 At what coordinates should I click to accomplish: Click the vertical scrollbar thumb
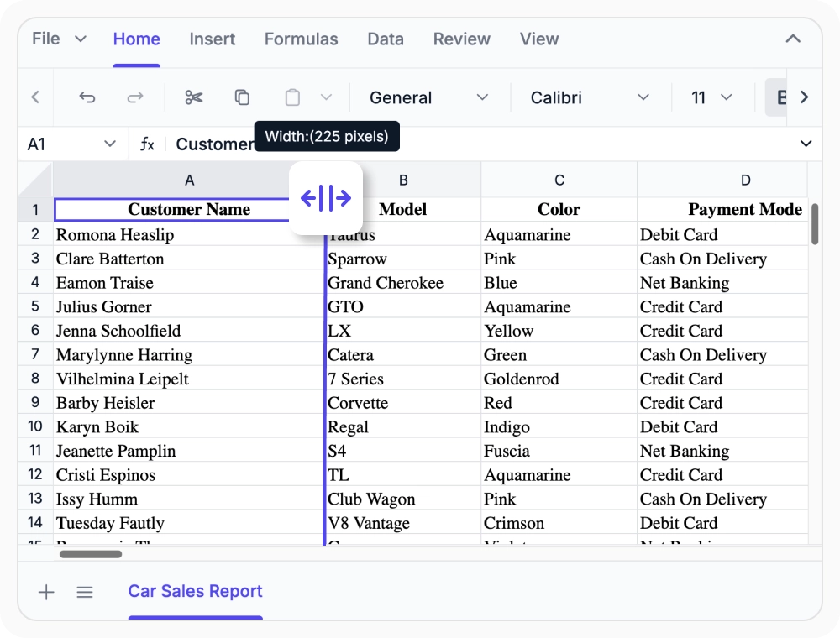[x=815, y=224]
